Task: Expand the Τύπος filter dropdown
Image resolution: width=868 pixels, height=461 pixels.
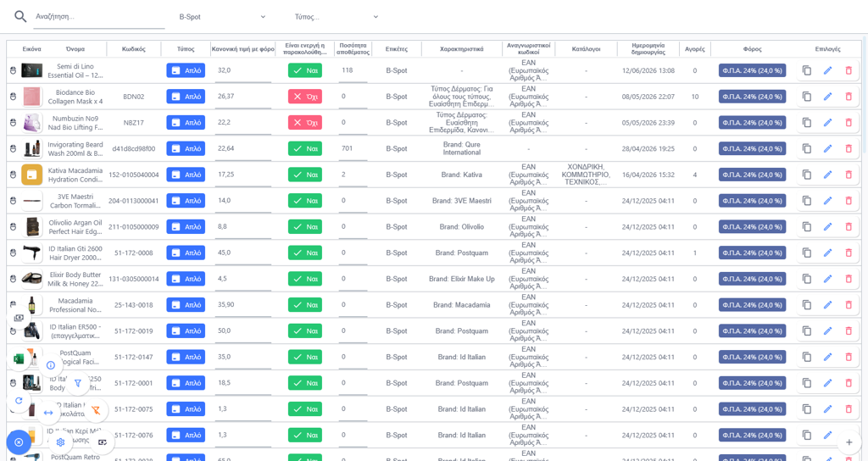Action: click(x=336, y=17)
